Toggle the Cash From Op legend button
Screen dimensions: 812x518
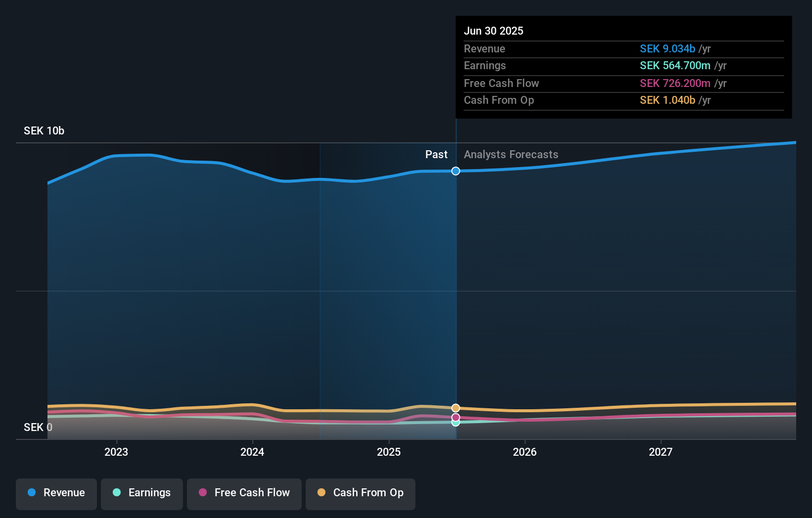[361, 494]
